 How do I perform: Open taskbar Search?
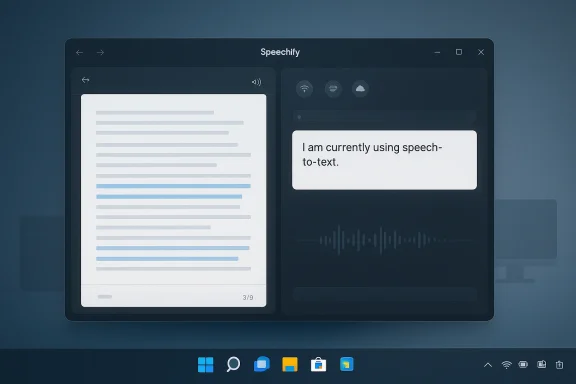point(233,364)
